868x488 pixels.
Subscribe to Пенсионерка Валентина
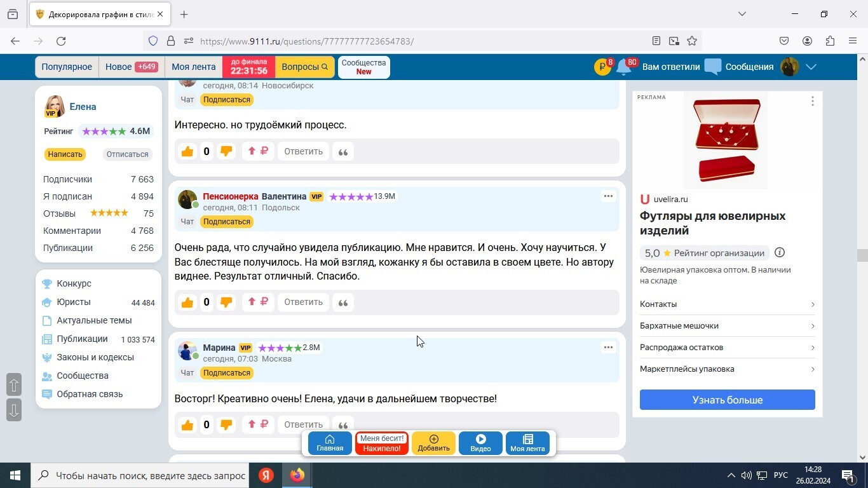click(226, 222)
